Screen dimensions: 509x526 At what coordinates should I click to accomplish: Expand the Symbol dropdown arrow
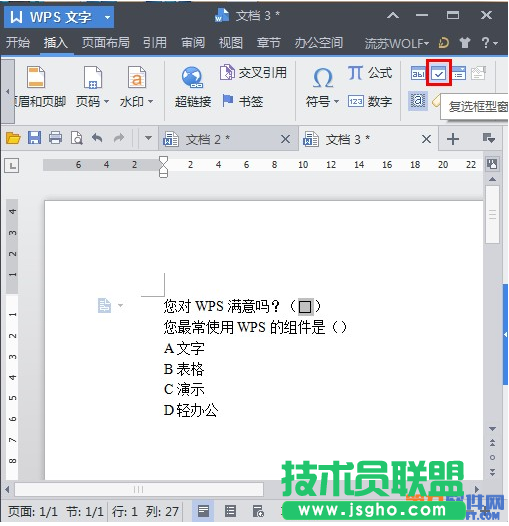(337, 101)
